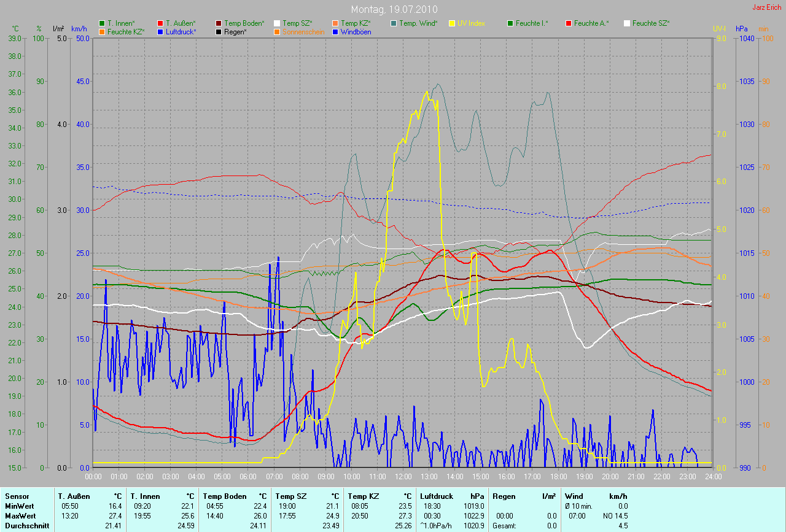Click the Luftdruck column header in the table

coord(437,496)
